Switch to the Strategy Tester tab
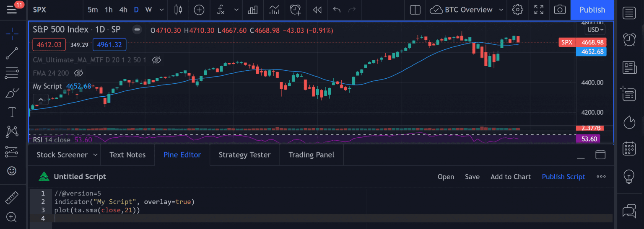This screenshot has height=229, width=644. point(244,155)
